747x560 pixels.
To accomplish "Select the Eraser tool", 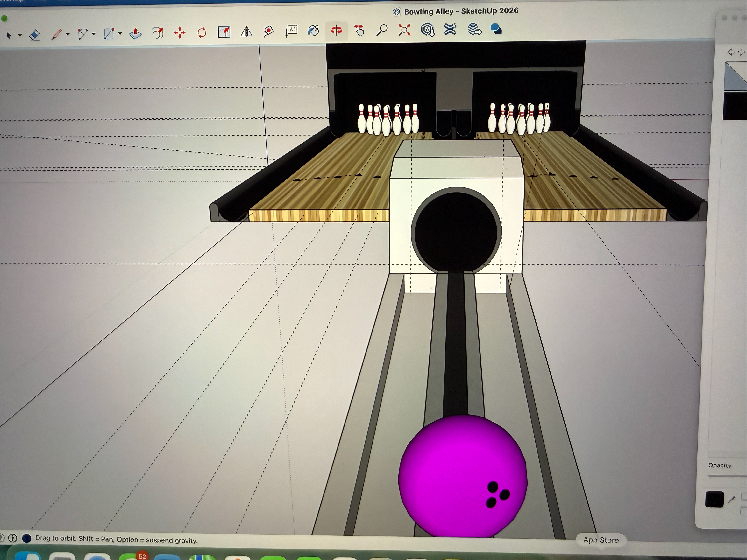I will [x=35, y=34].
